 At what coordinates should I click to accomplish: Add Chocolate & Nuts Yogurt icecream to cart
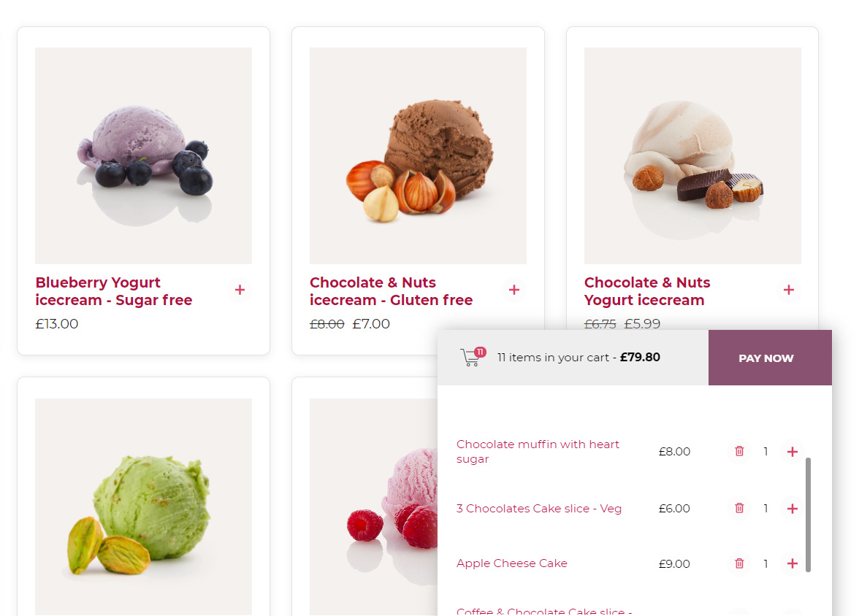click(789, 290)
